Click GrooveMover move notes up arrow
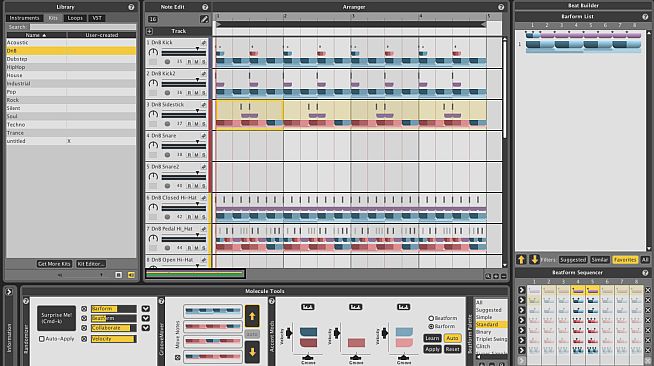This screenshot has width=654, height=366. pos(252,316)
